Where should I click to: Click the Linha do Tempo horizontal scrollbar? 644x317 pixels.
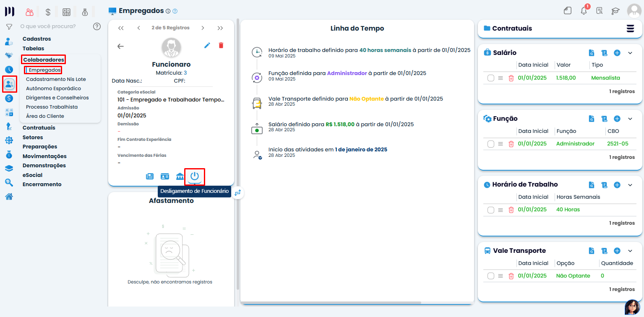[331, 302]
